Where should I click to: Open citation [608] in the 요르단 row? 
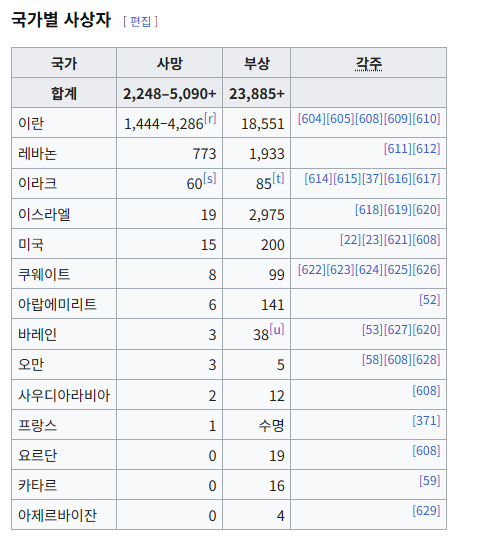pos(426,450)
